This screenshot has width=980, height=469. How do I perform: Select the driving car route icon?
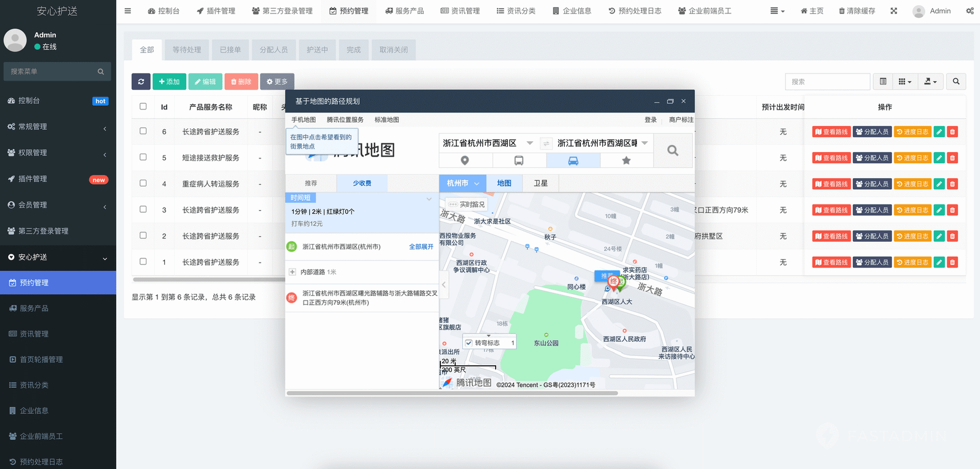(x=573, y=161)
